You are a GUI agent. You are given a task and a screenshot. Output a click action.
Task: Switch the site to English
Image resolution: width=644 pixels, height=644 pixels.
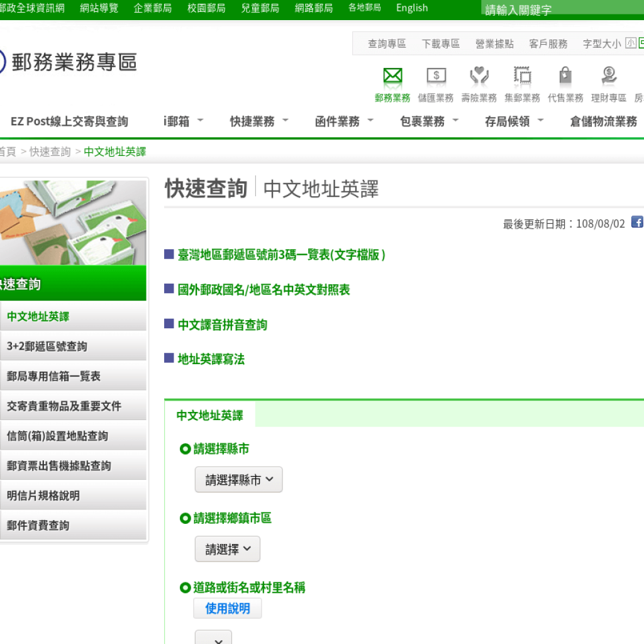click(x=411, y=8)
